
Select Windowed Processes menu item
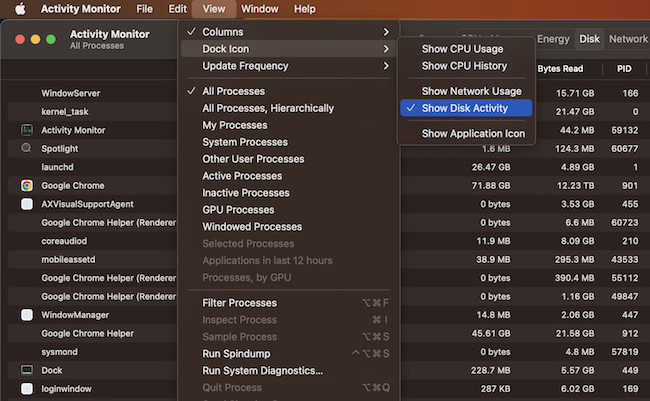289,227
